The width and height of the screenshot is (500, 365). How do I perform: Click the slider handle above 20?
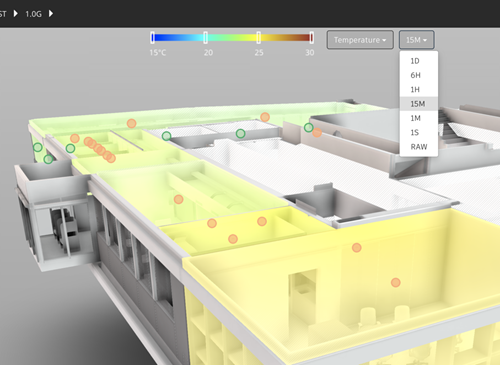click(x=206, y=38)
